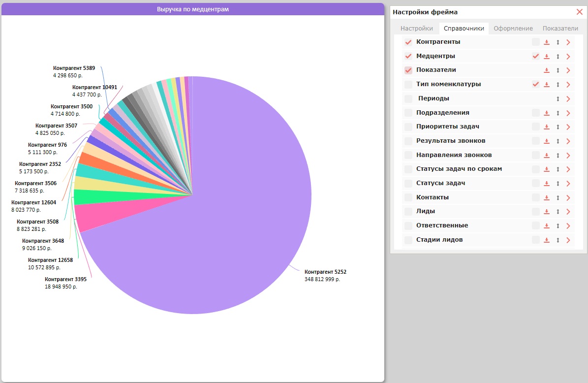This screenshot has width=588, height=383.
Task: Close the Настройки фрейма panel
Action: click(x=579, y=12)
